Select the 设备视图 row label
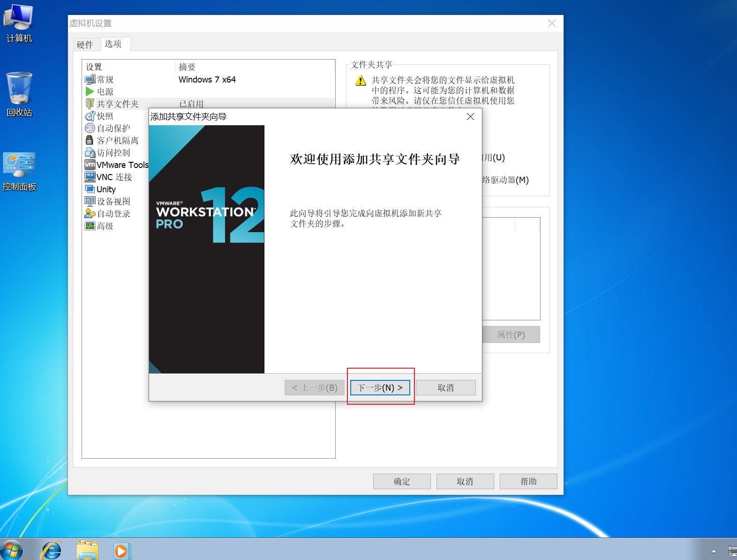737x560 pixels. (x=113, y=202)
